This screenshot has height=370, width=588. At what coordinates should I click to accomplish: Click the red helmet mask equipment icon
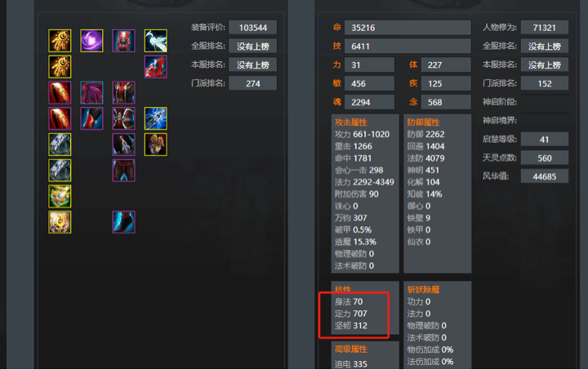(x=124, y=41)
